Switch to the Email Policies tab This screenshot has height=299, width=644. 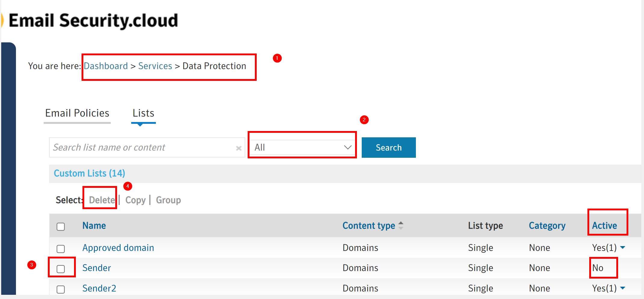[x=77, y=113]
